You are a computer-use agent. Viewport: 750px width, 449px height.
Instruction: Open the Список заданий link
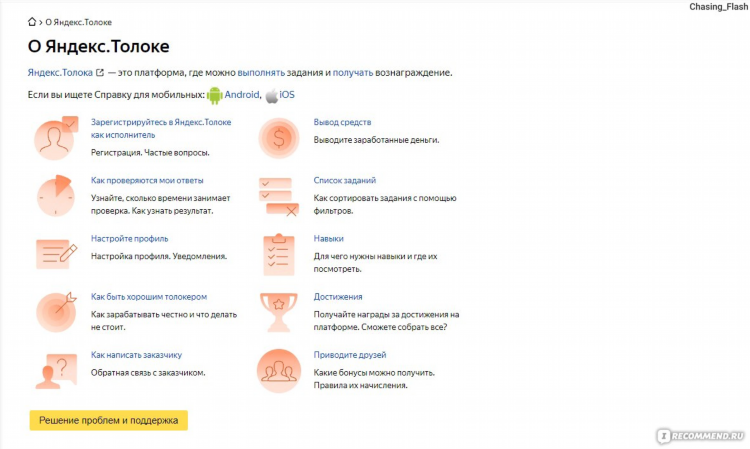click(x=345, y=180)
